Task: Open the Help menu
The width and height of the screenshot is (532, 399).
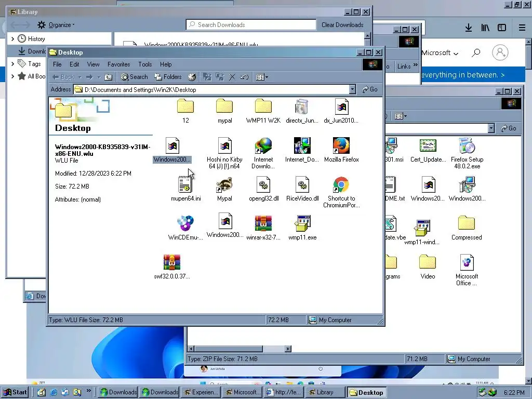Action: click(166, 64)
